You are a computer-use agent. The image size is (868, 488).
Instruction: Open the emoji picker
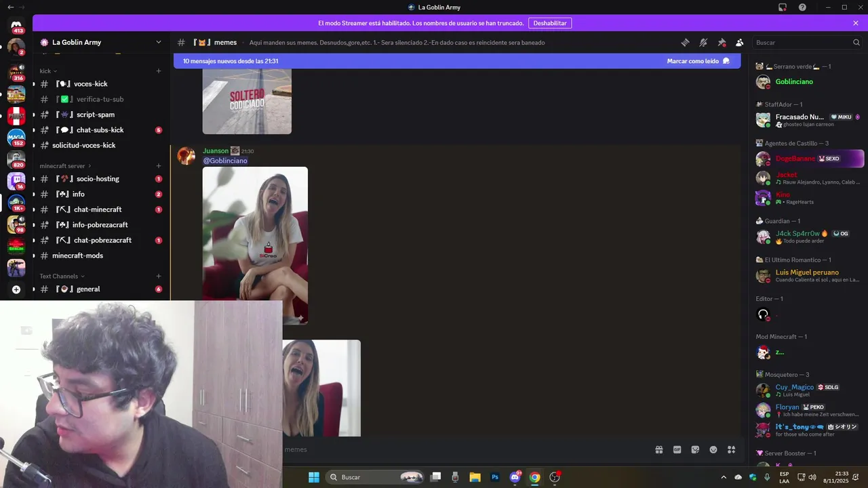pyautogui.click(x=713, y=449)
